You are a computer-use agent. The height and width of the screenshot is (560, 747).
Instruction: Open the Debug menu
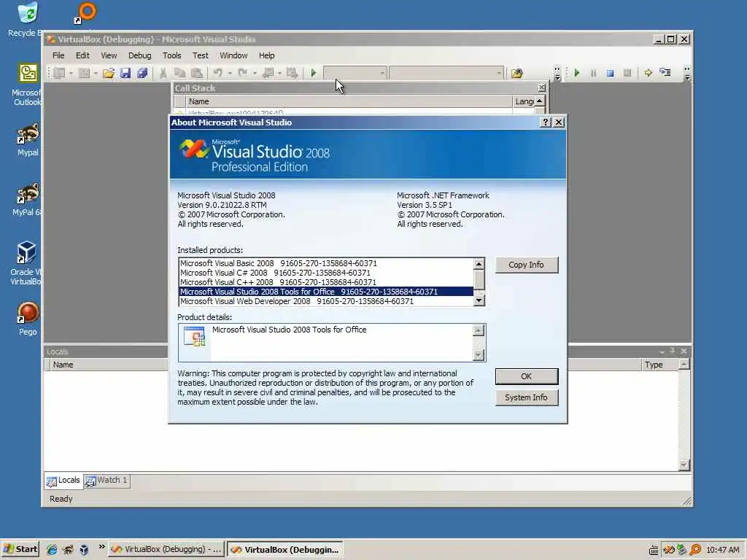pos(139,55)
